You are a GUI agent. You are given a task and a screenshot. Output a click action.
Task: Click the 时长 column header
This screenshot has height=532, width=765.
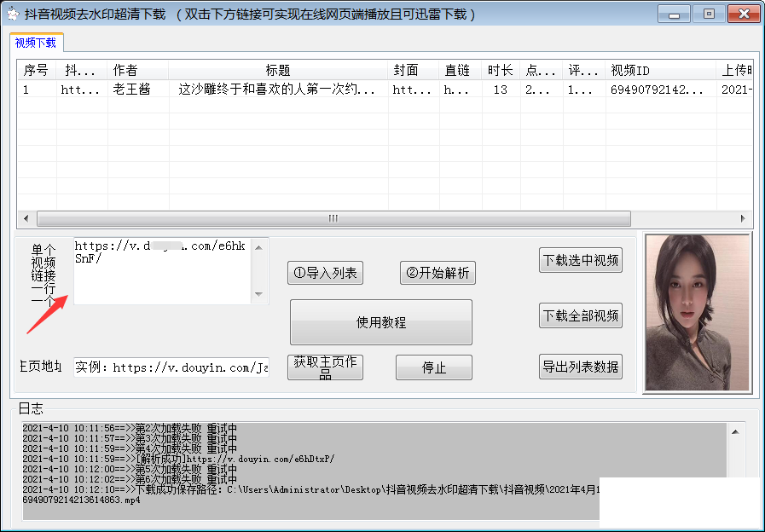coord(501,70)
